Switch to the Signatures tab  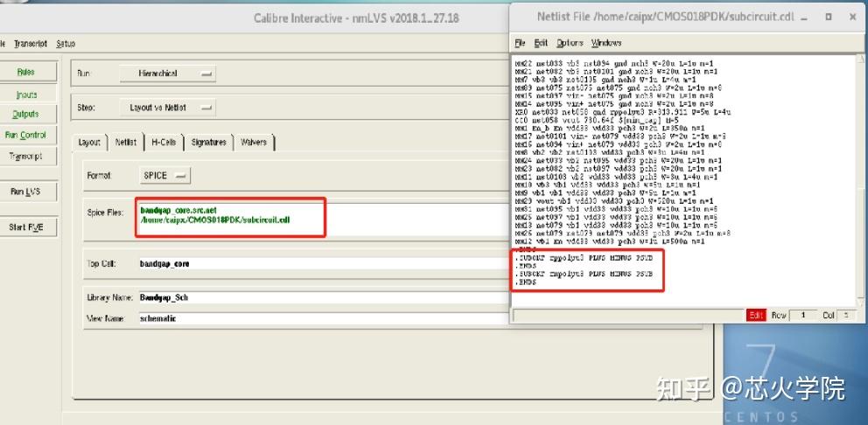(209, 143)
